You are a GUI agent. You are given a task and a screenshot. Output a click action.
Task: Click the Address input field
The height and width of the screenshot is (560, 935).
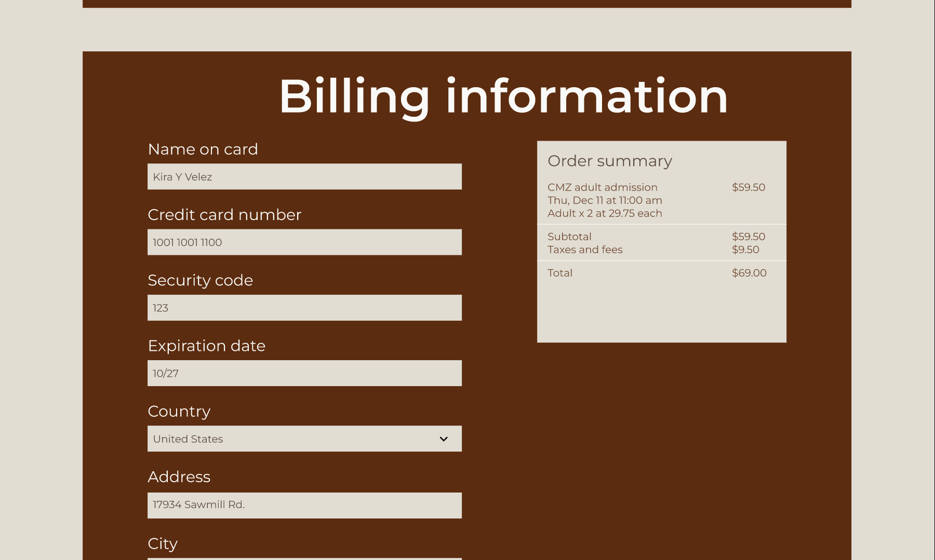point(304,504)
